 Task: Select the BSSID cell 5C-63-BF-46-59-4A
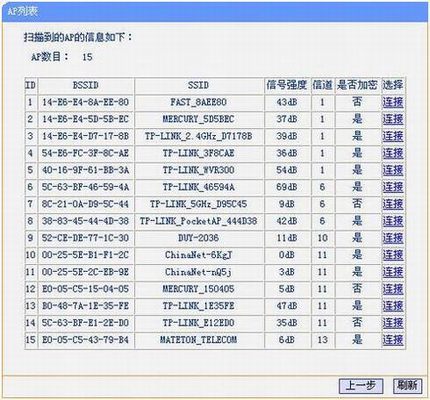tap(86, 187)
